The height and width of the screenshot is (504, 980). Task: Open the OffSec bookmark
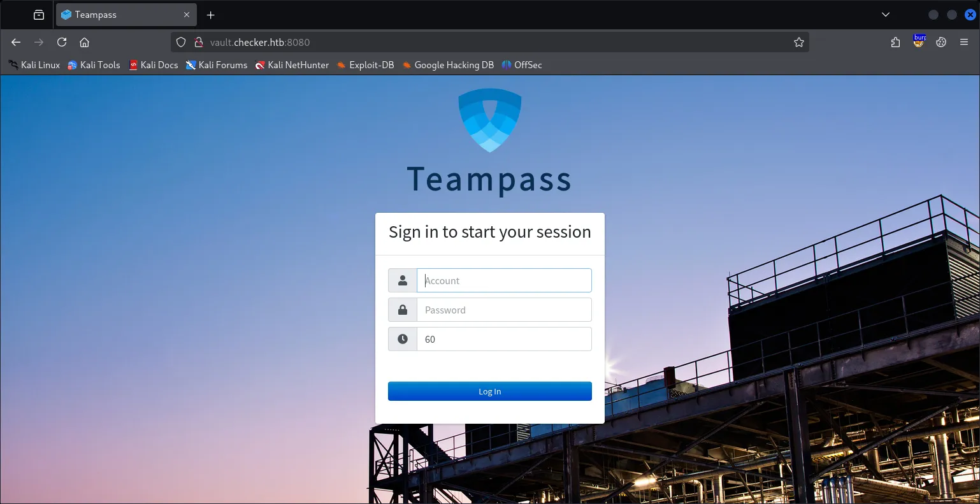pyautogui.click(x=522, y=65)
